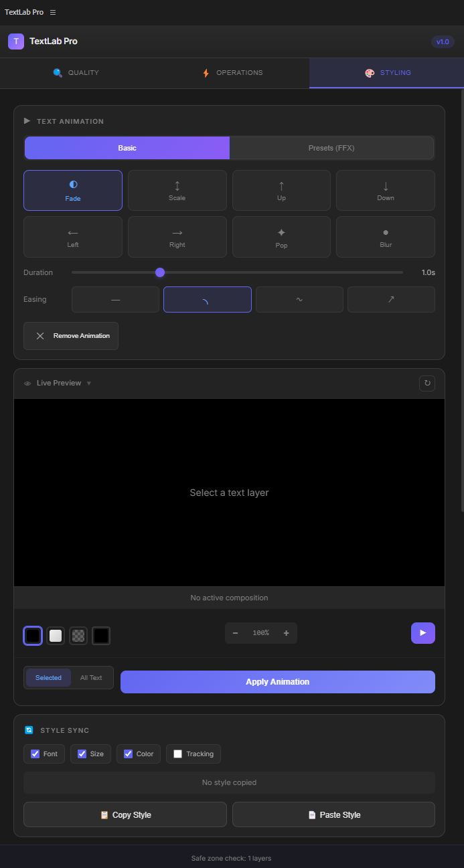Select the Basic animation mode

[127, 148]
